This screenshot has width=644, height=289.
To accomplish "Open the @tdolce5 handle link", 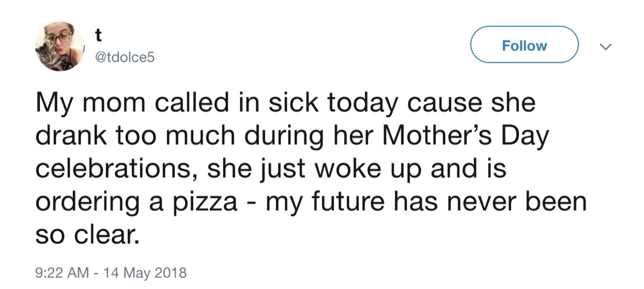I will [x=124, y=56].
